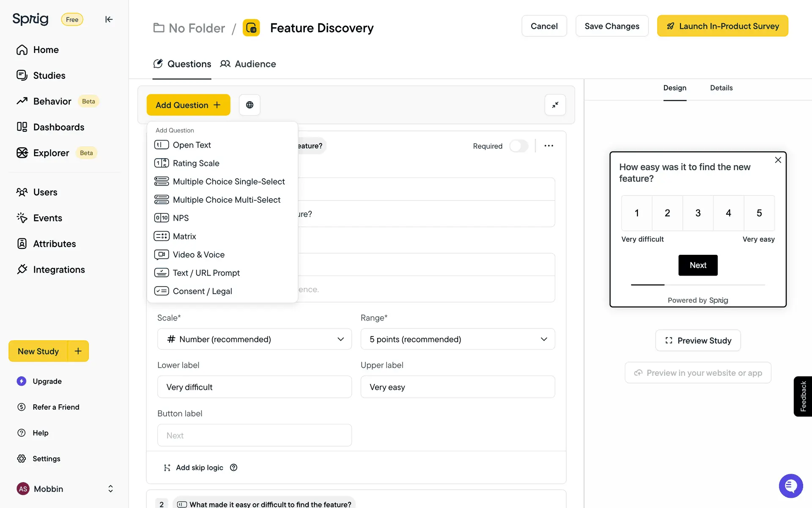Image resolution: width=812 pixels, height=508 pixels.
Task: Click the Preview Study button
Action: pos(698,340)
